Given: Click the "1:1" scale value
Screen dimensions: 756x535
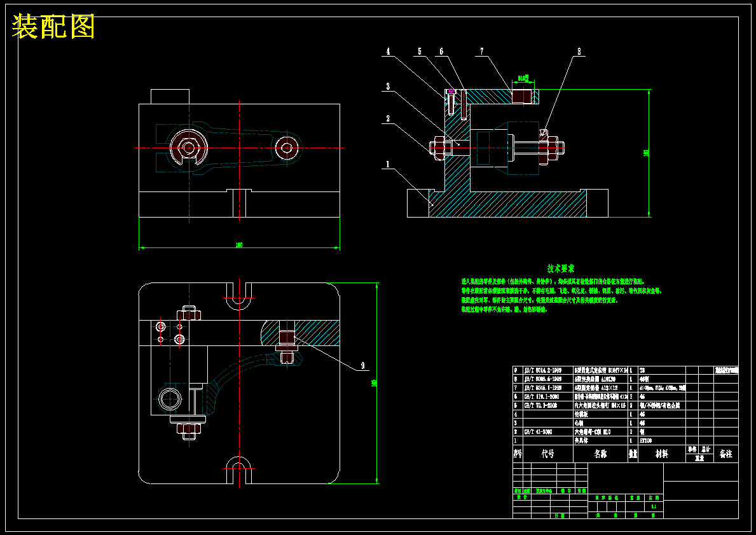Looking at the screenshot, I should pyautogui.click(x=654, y=506).
